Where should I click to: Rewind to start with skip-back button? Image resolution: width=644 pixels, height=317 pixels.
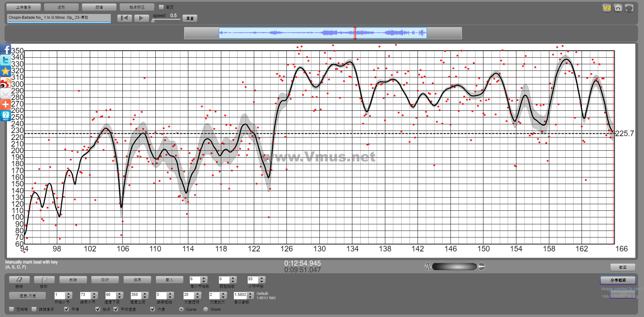tap(124, 18)
